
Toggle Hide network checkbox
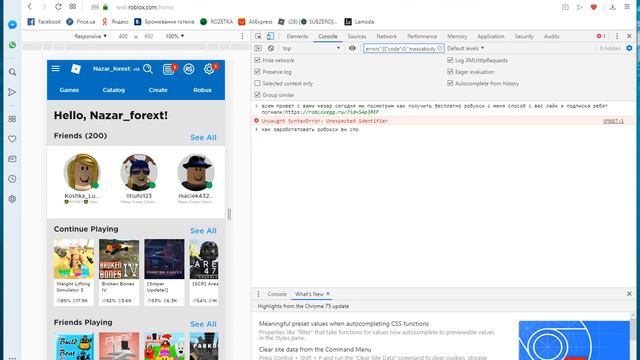(257, 60)
